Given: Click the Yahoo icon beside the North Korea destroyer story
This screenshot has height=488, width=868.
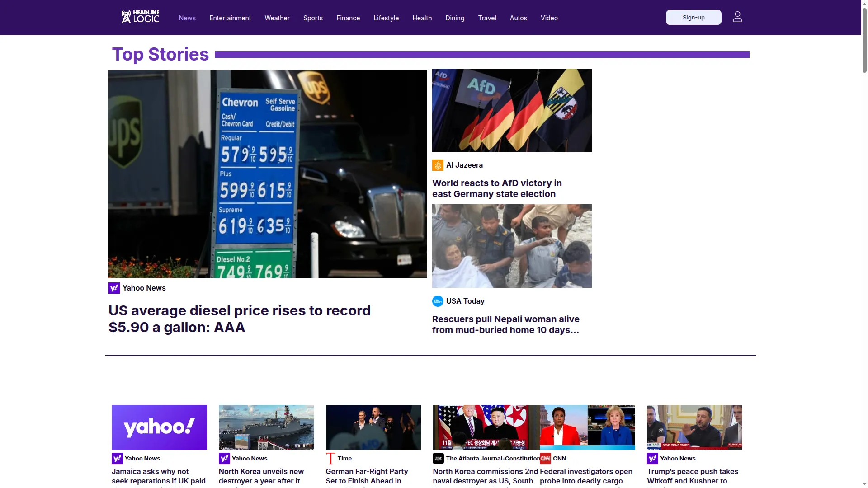Looking at the screenshot, I should point(224,458).
